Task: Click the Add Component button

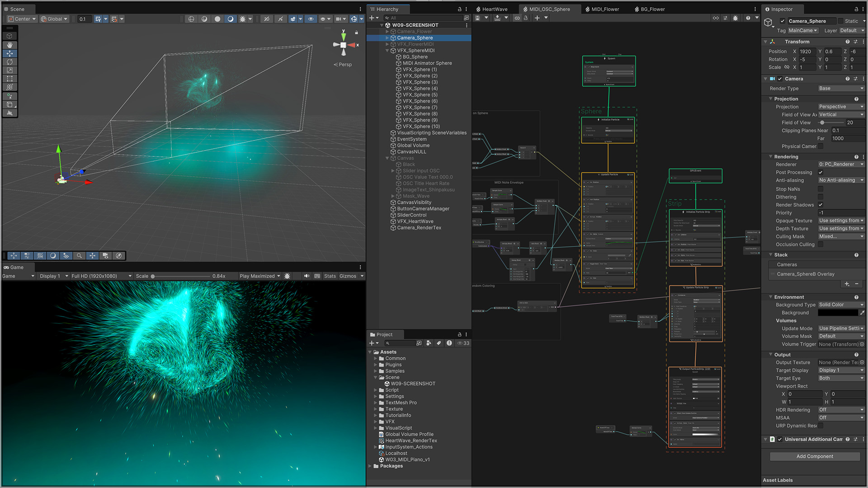Action: click(x=815, y=456)
